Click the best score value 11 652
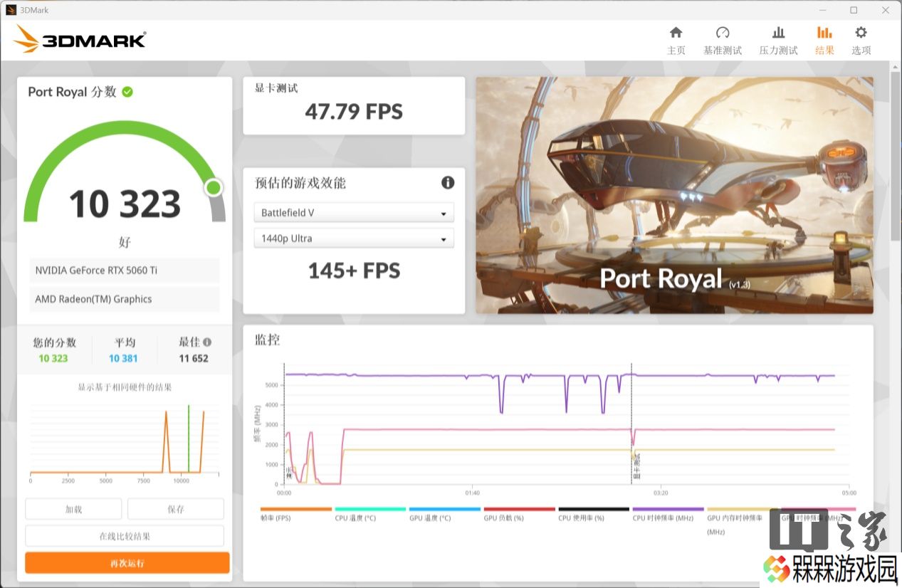The height and width of the screenshot is (588, 902). click(x=194, y=358)
